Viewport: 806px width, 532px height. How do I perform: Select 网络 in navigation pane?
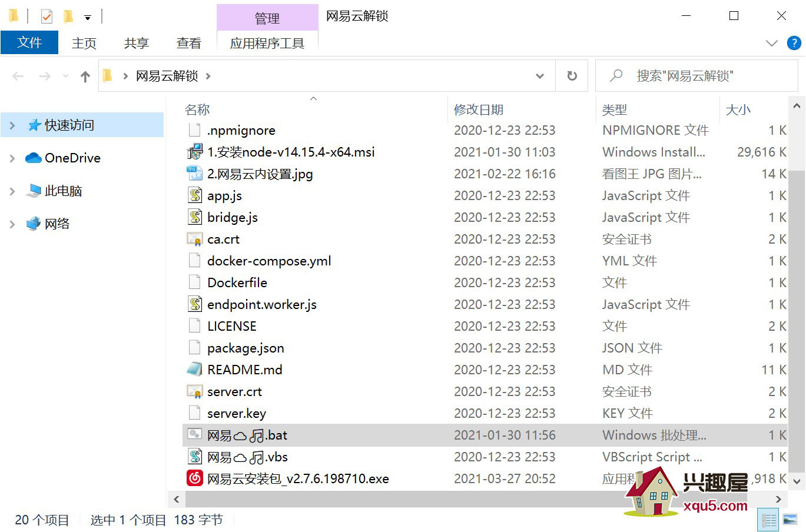click(57, 224)
